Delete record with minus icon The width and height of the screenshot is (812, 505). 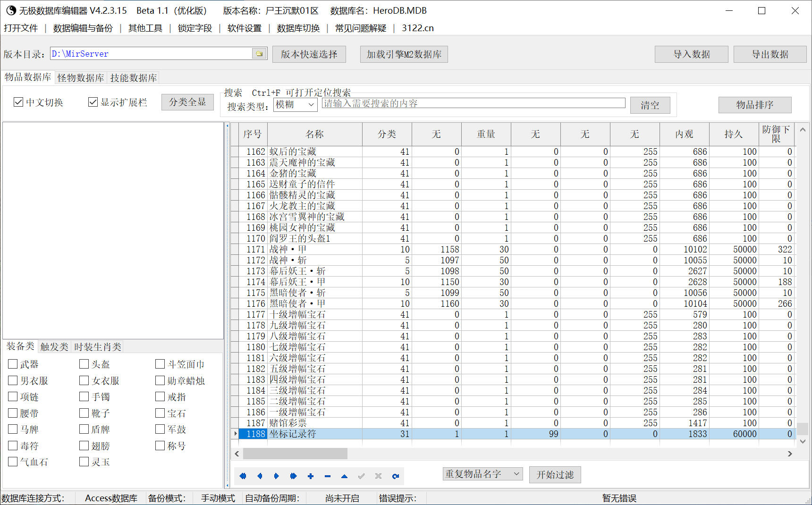[328, 476]
